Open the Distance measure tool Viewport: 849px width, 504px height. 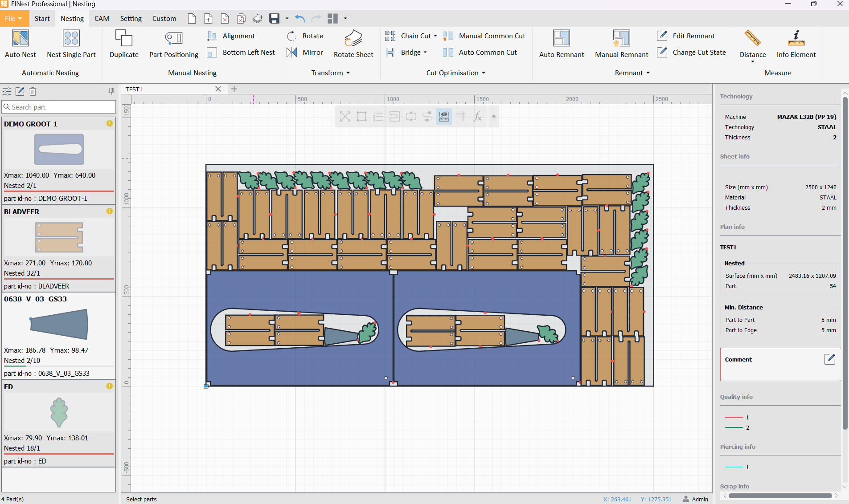(752, 39)
